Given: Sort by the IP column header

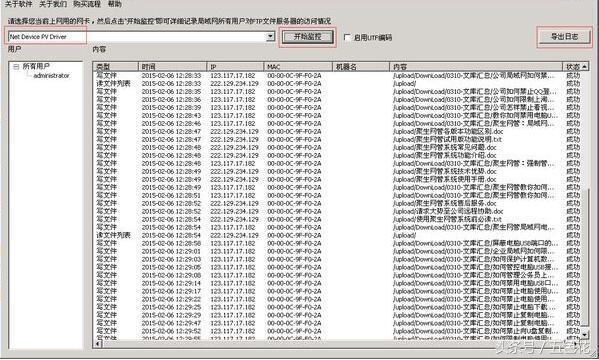Looking at the screenshot, I should [235, 66].
